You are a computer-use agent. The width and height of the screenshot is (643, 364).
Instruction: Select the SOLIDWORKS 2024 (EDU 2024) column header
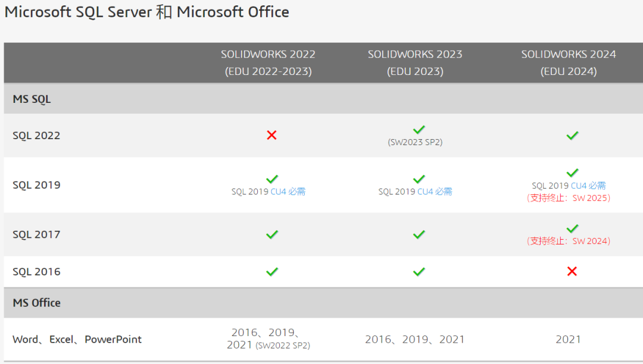569,62
